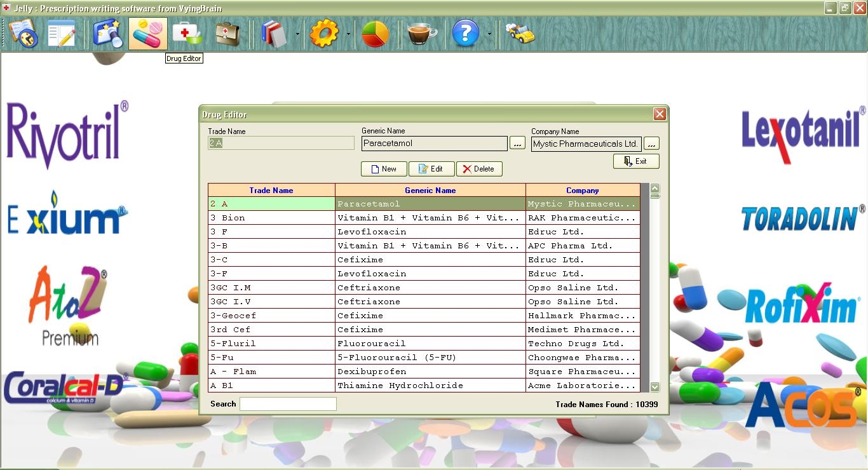Screen dimensions: 868x470
Task: Open the notepad with pencil toolbar icon
Action: (x=62, y=34)
